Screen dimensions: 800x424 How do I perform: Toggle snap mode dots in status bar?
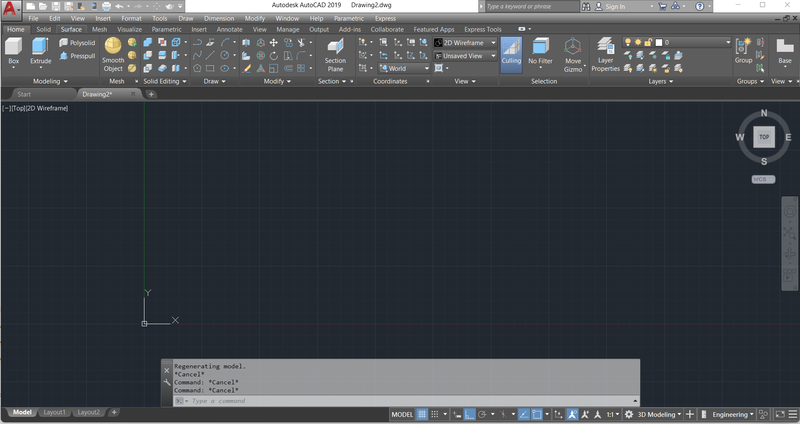click(435, 414)
